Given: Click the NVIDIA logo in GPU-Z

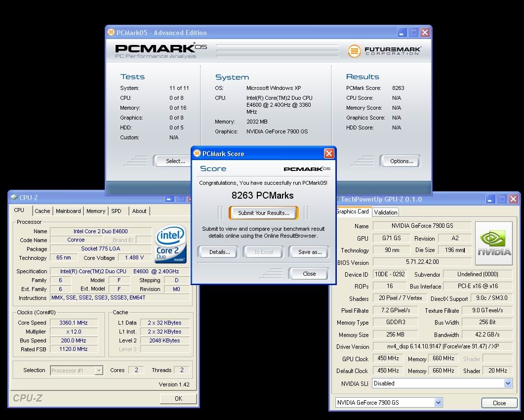Looking at the screenshot, I should [x=494, y=243].
